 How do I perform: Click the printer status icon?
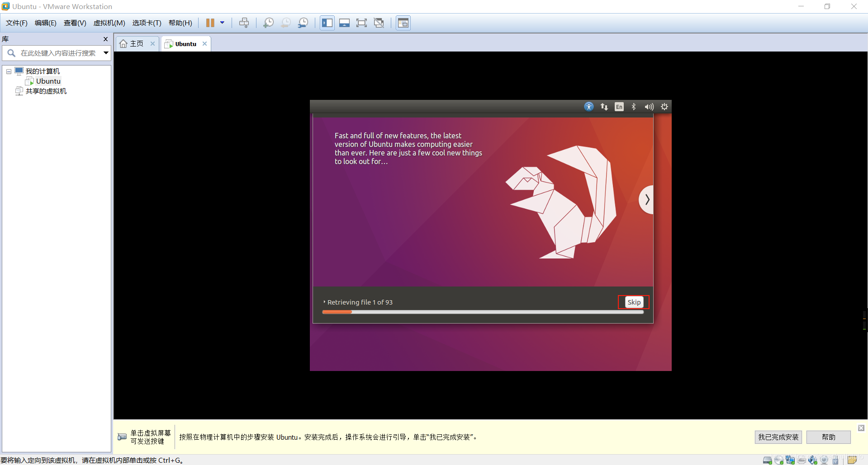[802, 460]
